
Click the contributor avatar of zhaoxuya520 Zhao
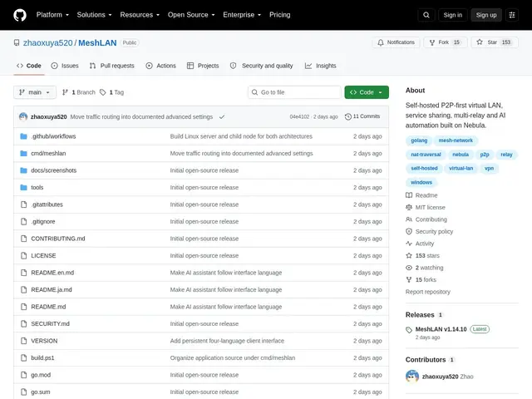pyautogui.click(x=412, y=377)
